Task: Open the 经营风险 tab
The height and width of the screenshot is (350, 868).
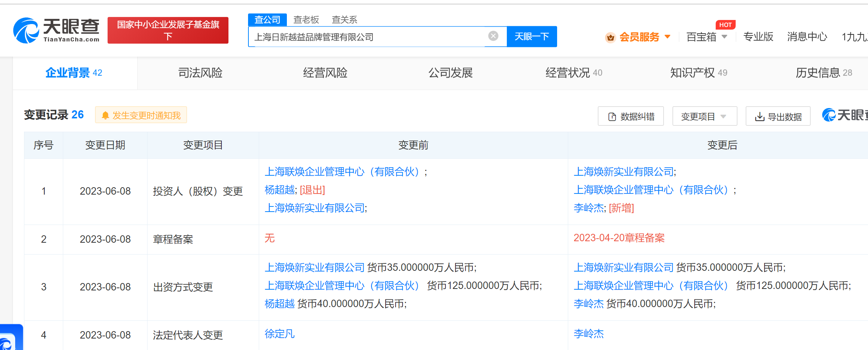Action: coord(325,73)
